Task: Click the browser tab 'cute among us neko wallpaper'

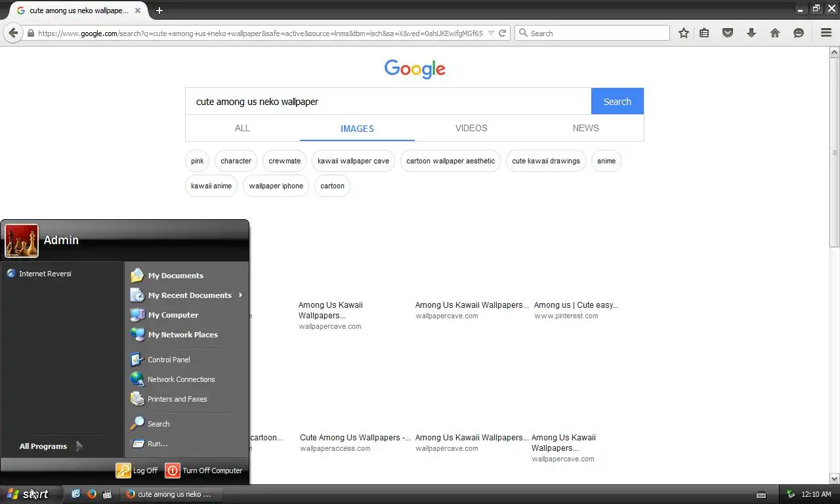Action: pyautogui.click(x=78, y=10)
